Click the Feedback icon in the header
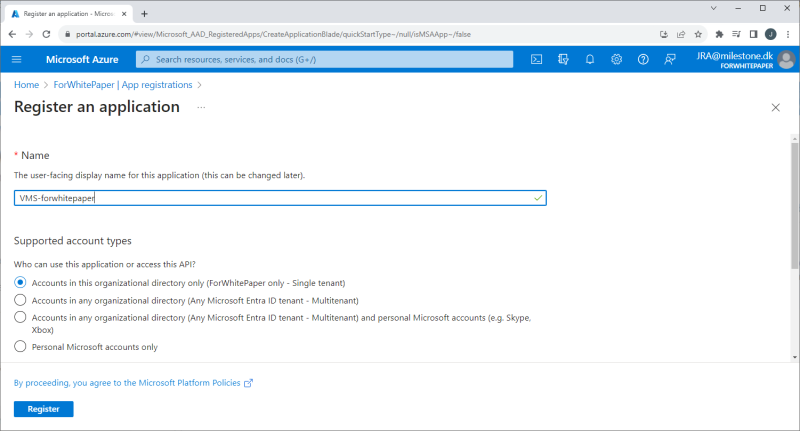This screenshot has height=431, width=800. 670,59
